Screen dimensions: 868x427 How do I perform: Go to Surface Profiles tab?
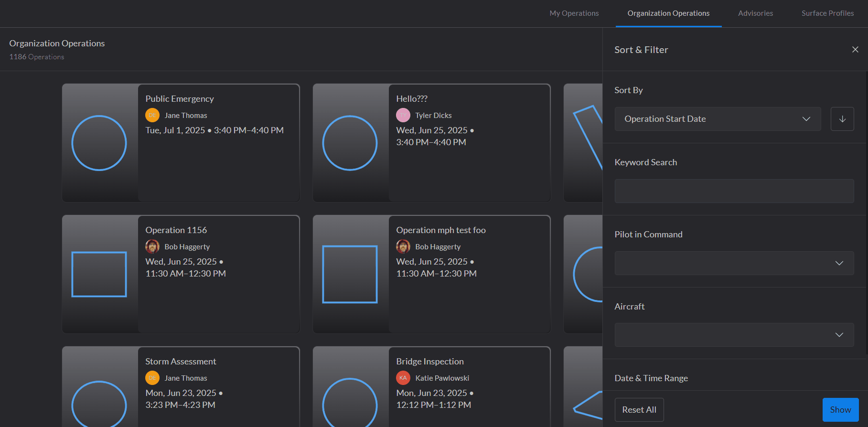pos(827,13)
